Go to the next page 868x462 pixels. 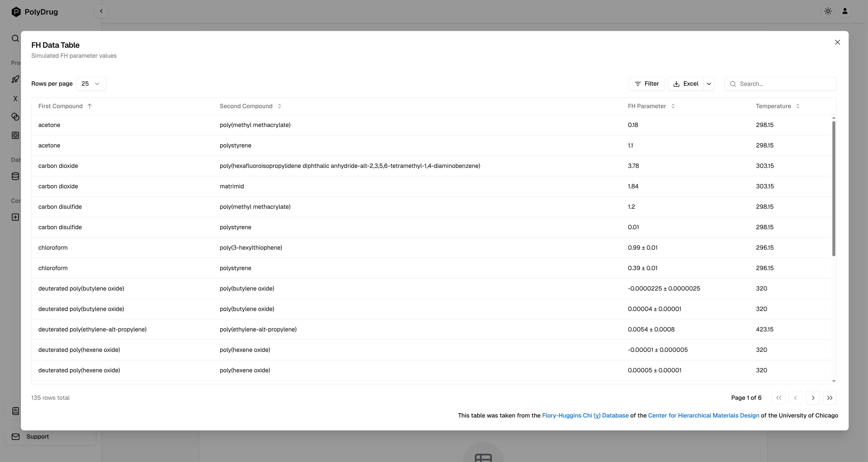point(813,398)
